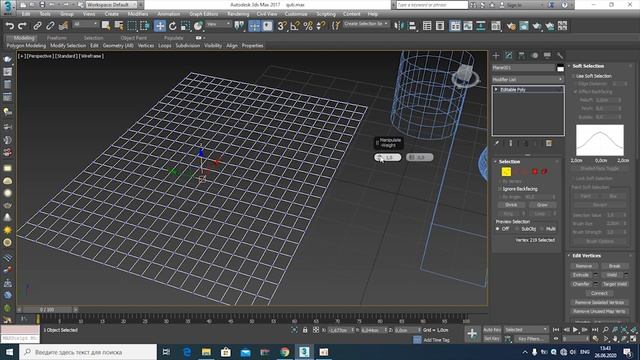Open the Modifier List dropdown

pyautogui.click(x=527, y=80)
